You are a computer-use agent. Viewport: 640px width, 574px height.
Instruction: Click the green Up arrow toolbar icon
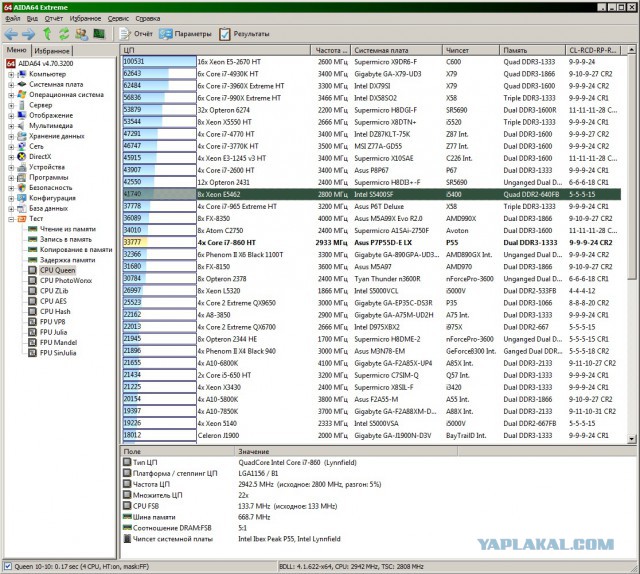click(47, 34)
